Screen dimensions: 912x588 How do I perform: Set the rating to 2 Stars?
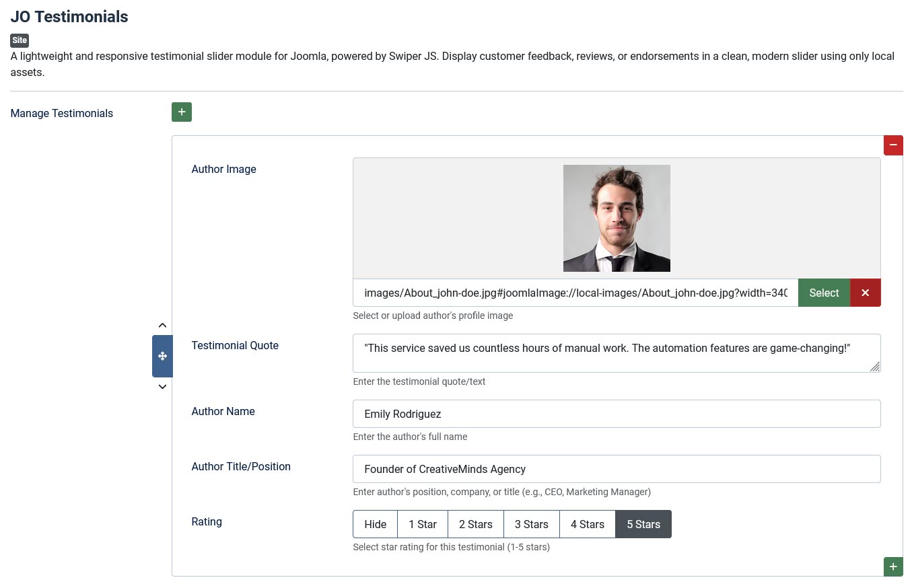coord(475,524)
